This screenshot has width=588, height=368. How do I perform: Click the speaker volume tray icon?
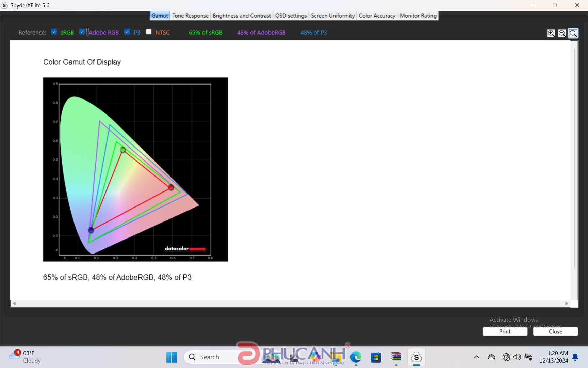517,357
